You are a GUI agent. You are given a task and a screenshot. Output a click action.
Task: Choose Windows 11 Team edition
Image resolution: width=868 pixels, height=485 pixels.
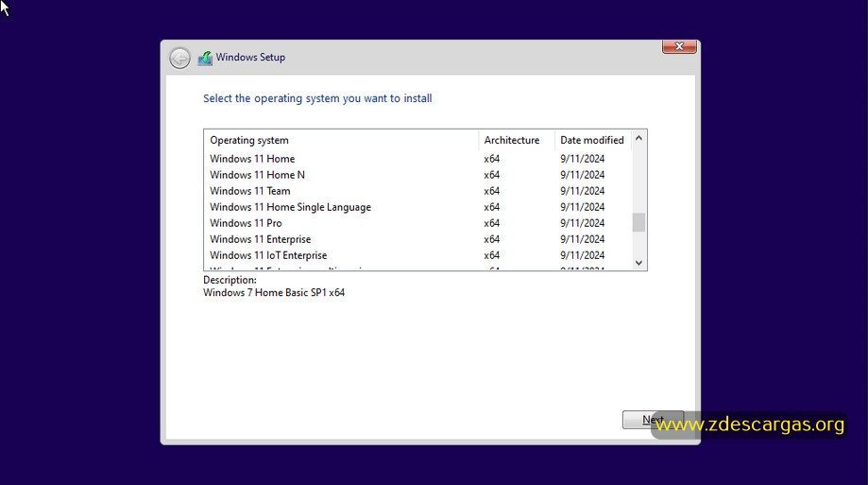pos(418,191)
